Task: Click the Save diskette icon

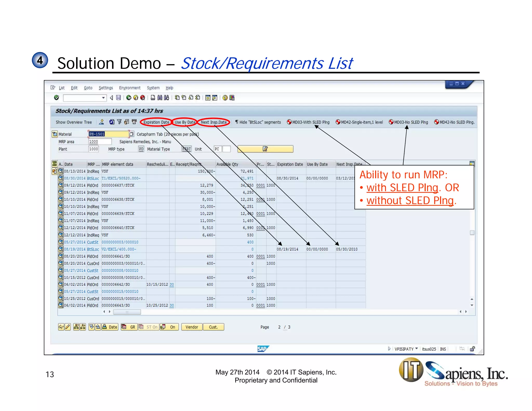Action: pos(118,98)
